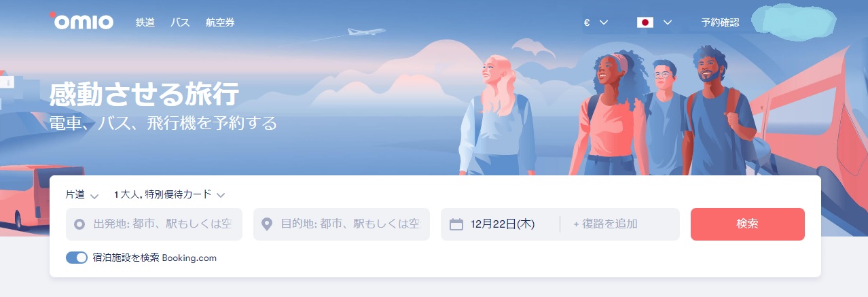
Task: Click the 出発地 departure input field
Action: coord(154,224)
